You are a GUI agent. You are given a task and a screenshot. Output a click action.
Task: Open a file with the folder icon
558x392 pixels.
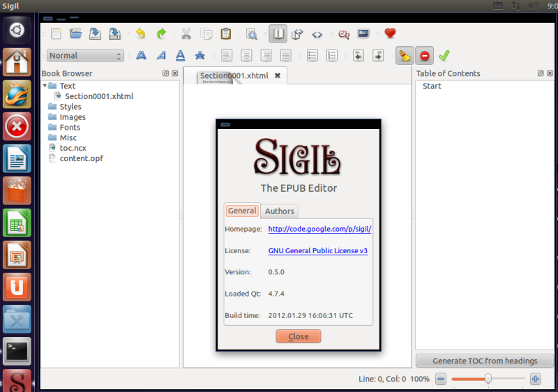[x=75, y=33]
